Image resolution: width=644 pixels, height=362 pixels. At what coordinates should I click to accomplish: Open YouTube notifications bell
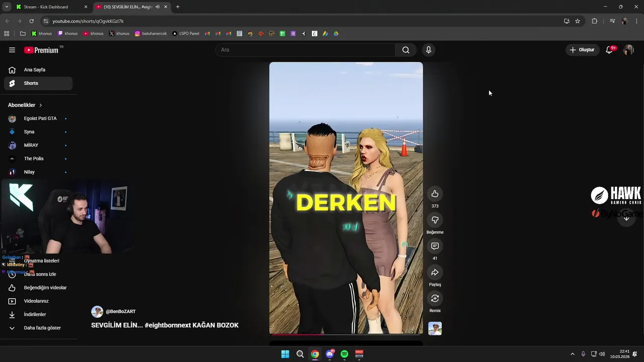tap(609, 50)
